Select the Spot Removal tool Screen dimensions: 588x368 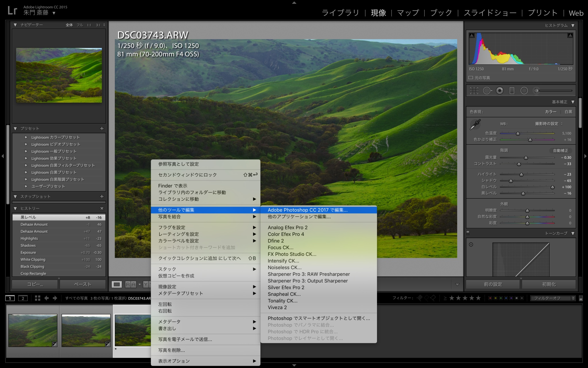(x=487, y=91)
